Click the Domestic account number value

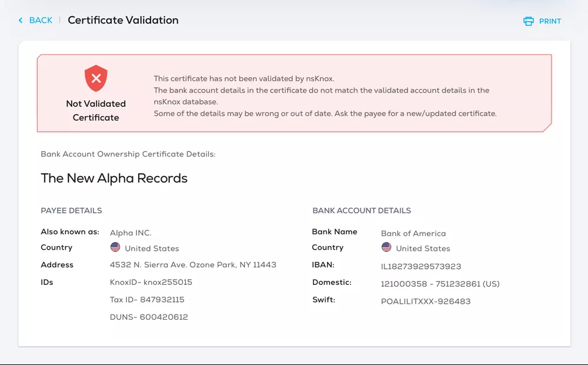(440, 284)
